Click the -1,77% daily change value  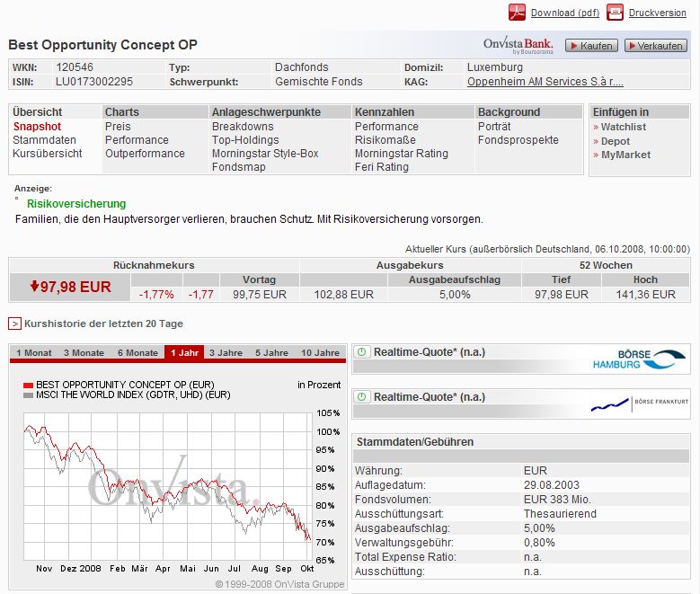coord(156,295)
